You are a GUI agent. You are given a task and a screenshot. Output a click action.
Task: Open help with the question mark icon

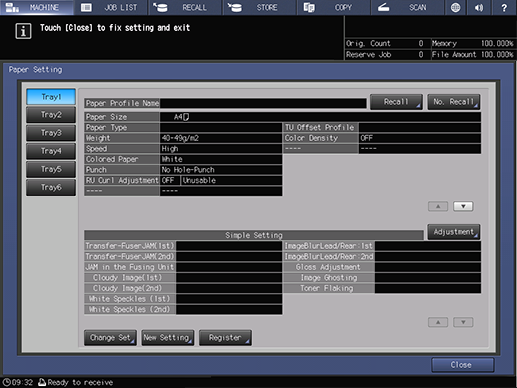pyautogui.click(x=504, y=7)
